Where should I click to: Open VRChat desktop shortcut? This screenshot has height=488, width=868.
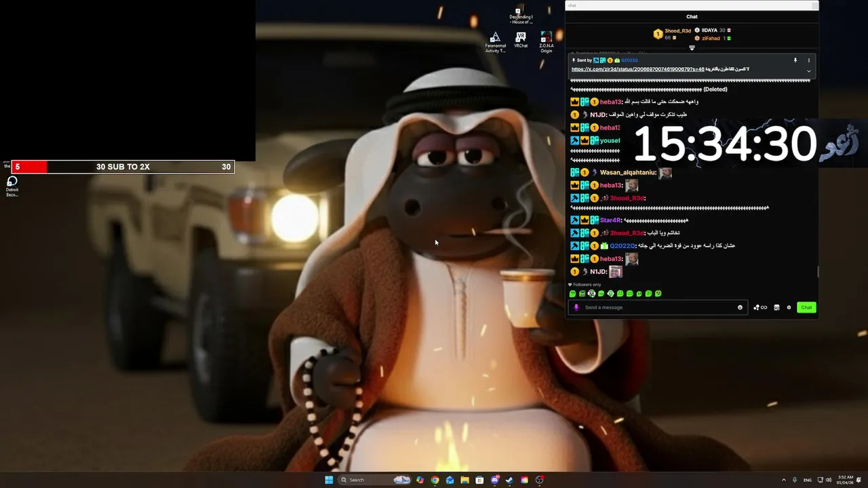[521, 39]
